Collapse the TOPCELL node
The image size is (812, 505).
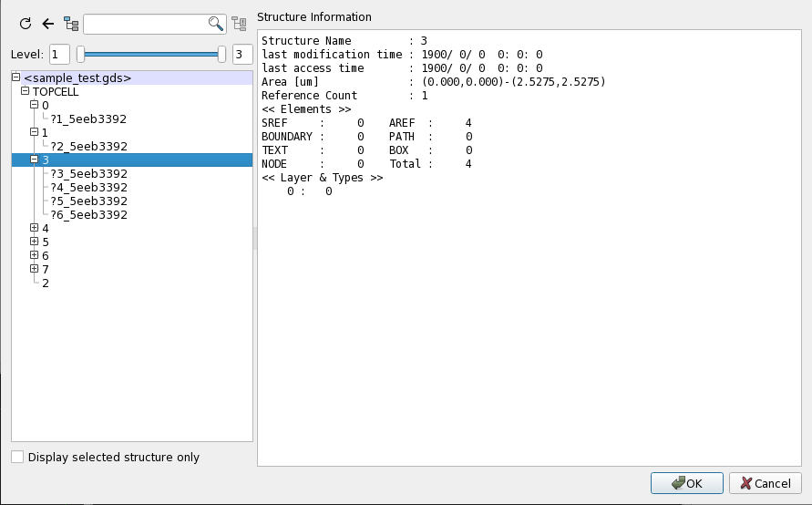tap(25, 90)
